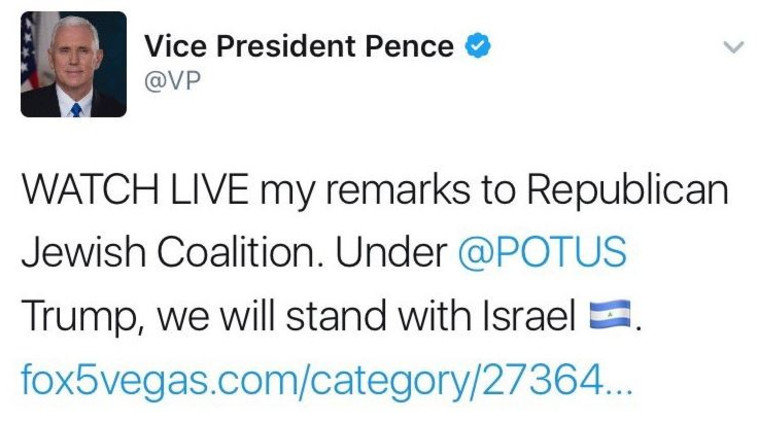The height and width of the screenshot is (422, 758).
Task: Open the fox5vegas.com category link
Action: 310,380
